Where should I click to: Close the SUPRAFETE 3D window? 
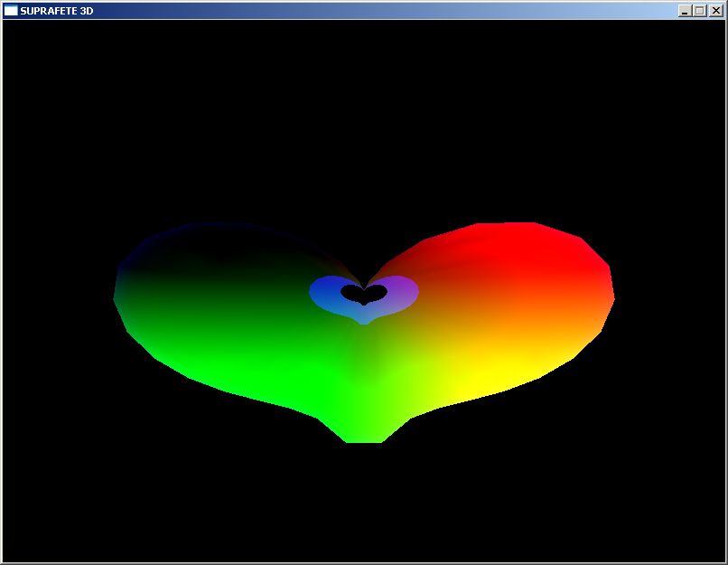pos(716,11)
